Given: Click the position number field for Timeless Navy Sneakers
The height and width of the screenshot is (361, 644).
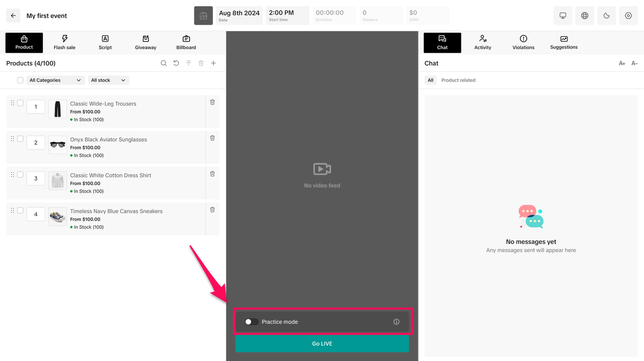Looking at the screenshot, I should click(x=36, y=214).
